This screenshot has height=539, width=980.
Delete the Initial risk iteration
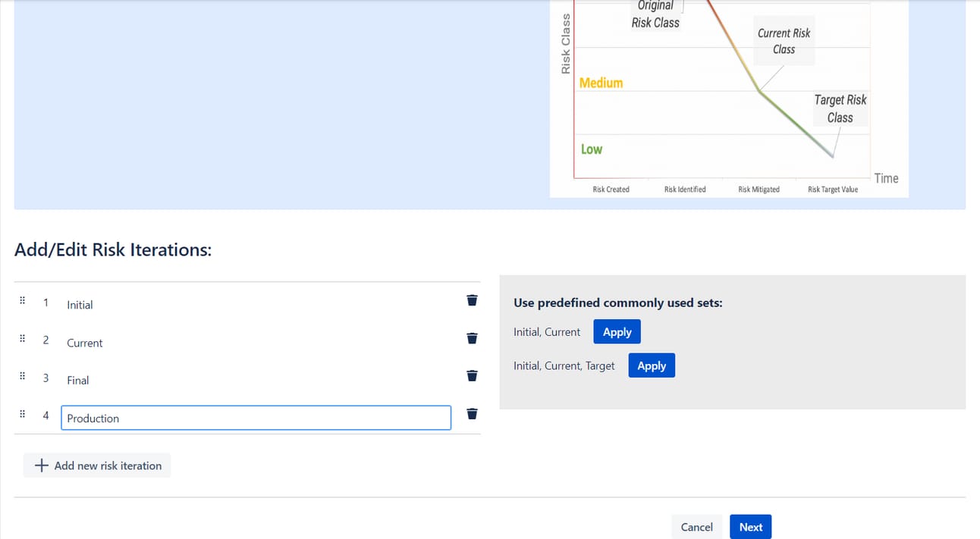pos(472,300)
